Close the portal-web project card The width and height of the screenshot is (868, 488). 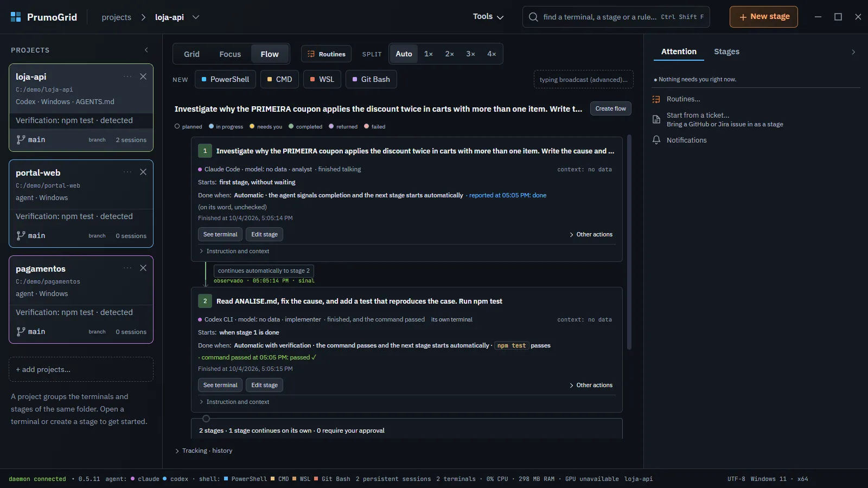[143, 172]
